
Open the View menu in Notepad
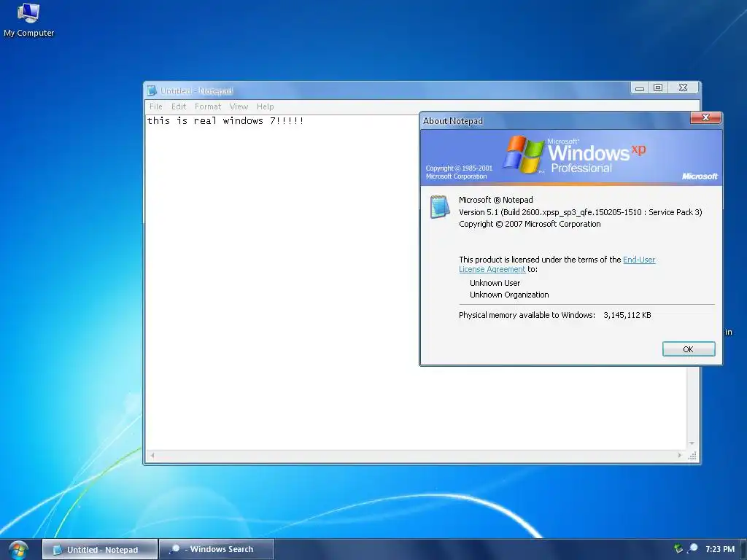[239, 106]
